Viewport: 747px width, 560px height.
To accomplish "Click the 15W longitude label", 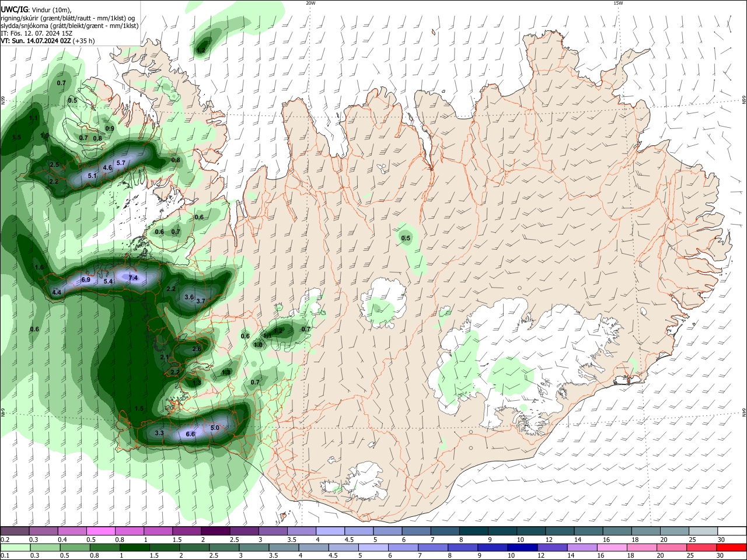I will (618, 3).
